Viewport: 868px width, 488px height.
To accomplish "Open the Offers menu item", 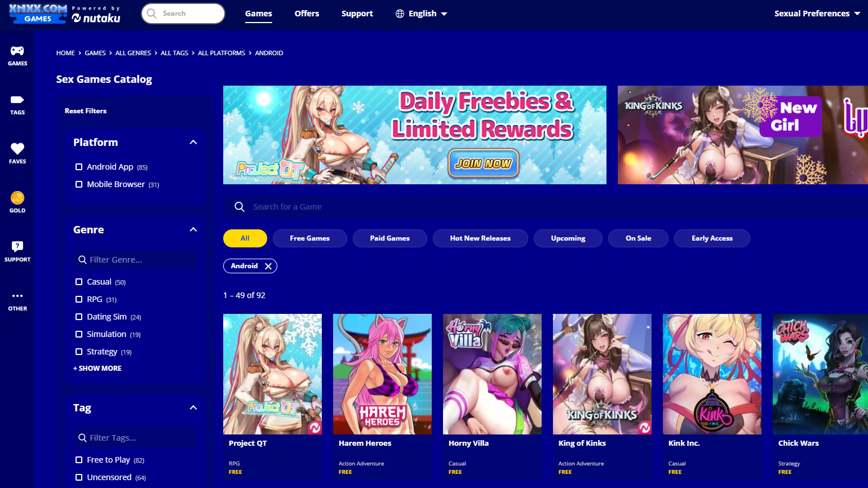I will tap(307, 14).
